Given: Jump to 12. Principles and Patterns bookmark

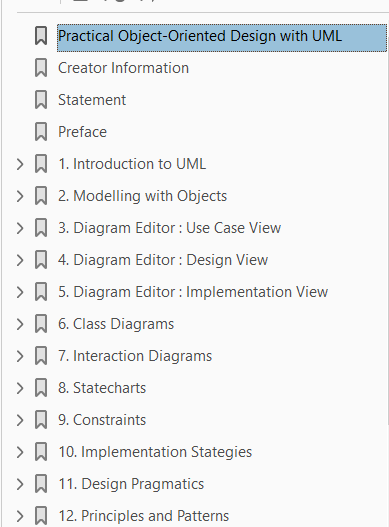Looking at the screenshot, I should (144, 516).
